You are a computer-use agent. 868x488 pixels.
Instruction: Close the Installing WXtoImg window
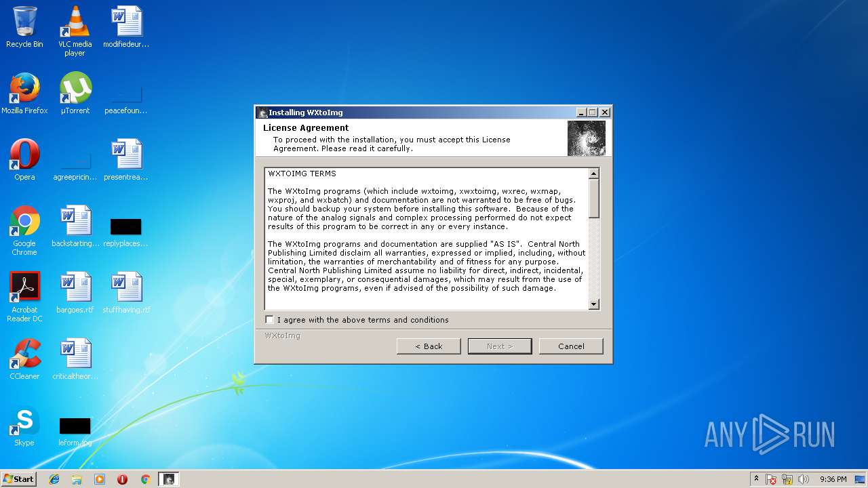click(x=605, y=113)
